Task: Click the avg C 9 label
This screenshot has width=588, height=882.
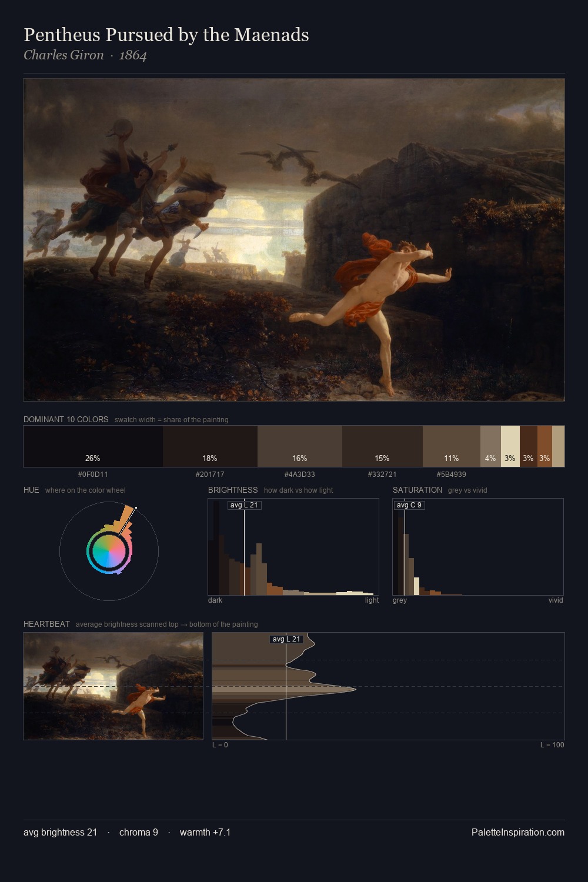Action: (x=409, y=505)
